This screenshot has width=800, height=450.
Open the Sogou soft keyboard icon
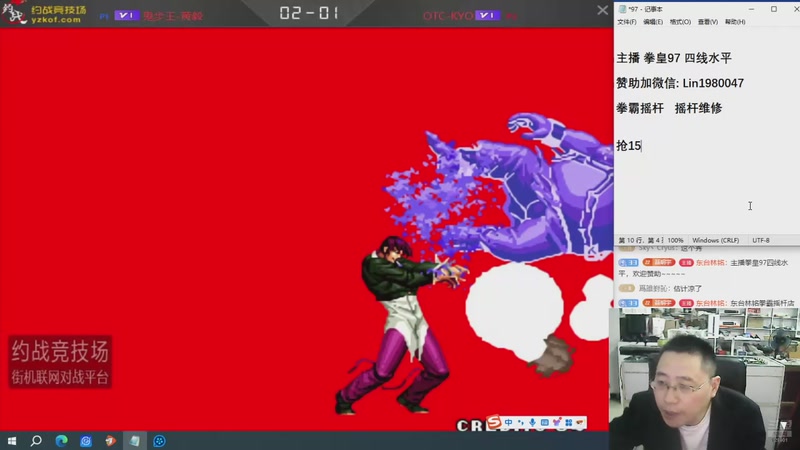point(544,422)
